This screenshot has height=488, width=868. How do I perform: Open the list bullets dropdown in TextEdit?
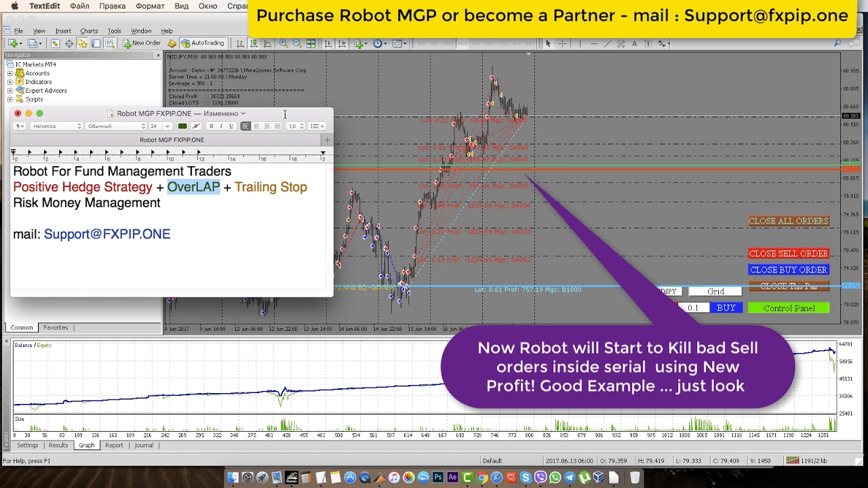[317, 126]
